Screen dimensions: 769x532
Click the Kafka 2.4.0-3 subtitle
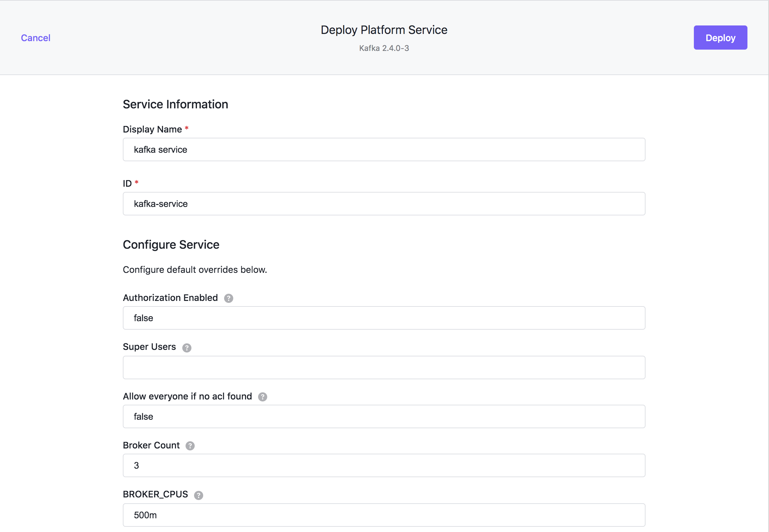(384, 48)
